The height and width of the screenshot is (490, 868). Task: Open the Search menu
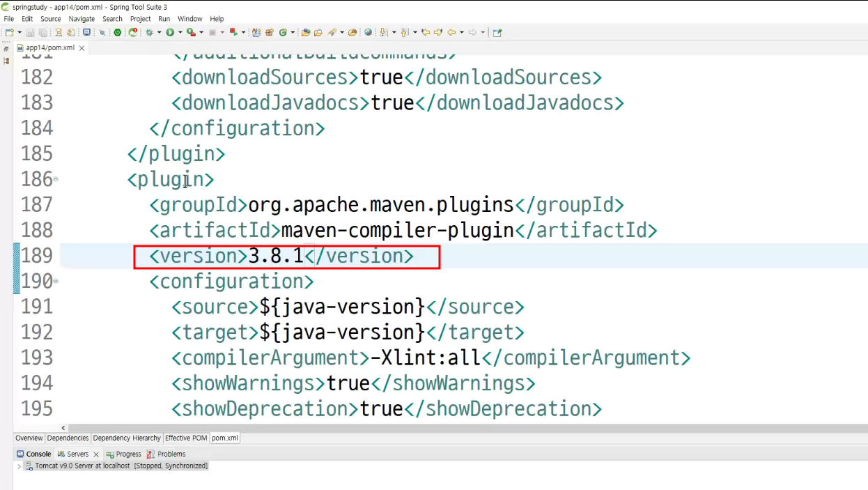[112, 19]
